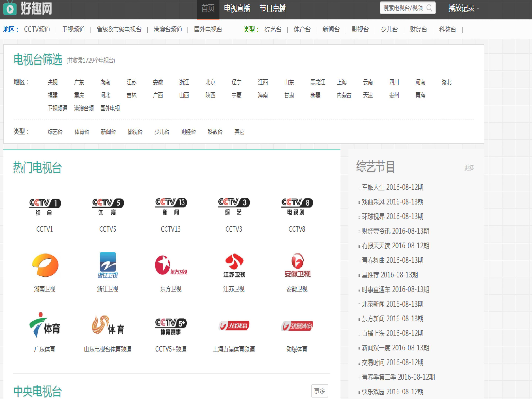532x399 pixels.
Task: Select 卫视频道 in top region bar
Action: tap(74, 29)
